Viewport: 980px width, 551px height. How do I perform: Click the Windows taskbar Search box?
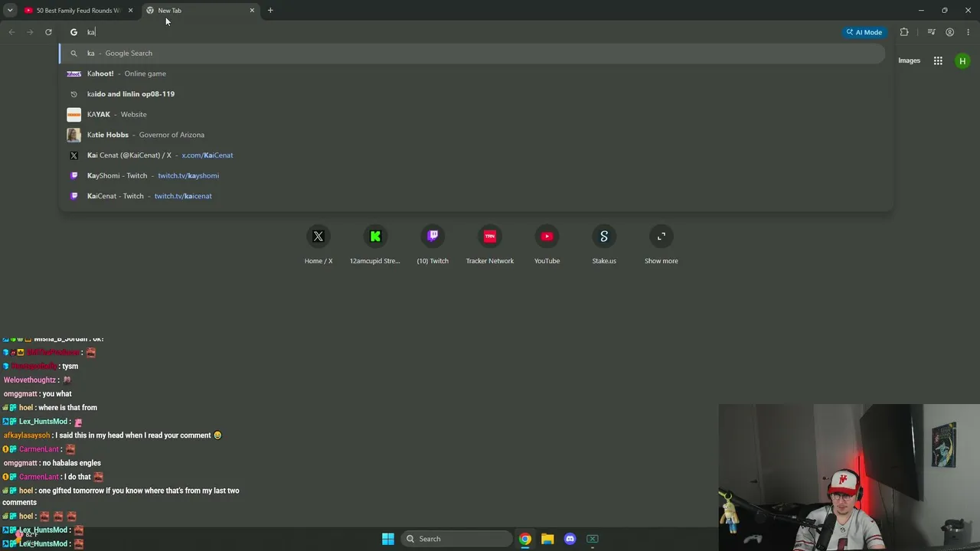pyautogui.click(x=456, y=539)
